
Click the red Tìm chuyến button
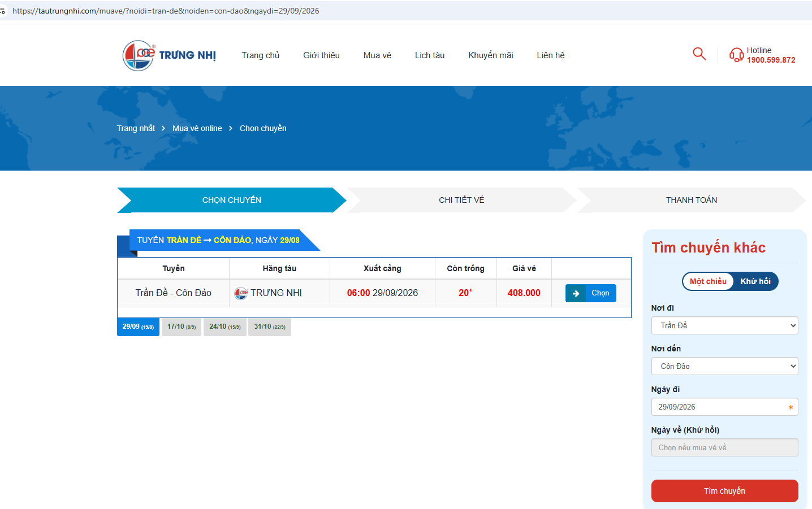coord(724,491)
